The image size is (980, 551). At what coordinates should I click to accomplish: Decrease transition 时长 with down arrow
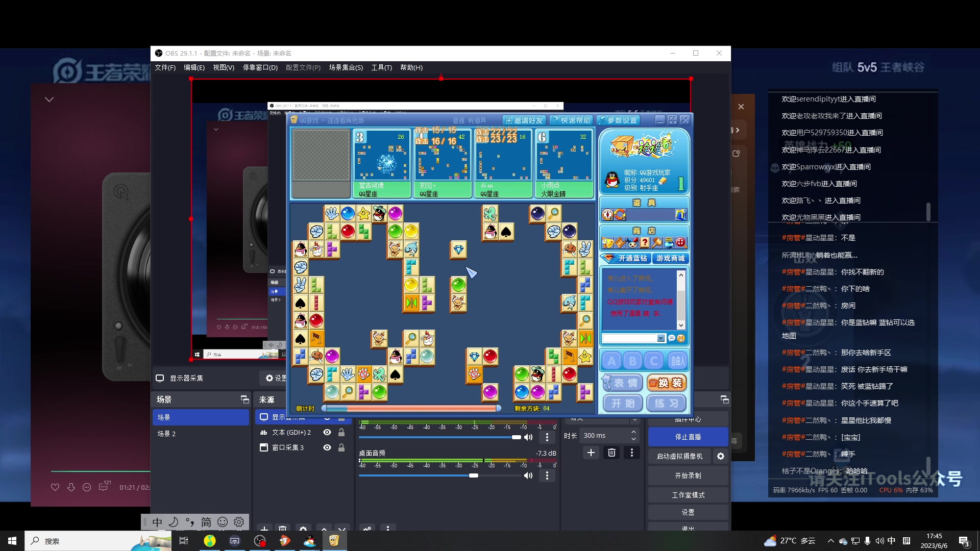633,439
